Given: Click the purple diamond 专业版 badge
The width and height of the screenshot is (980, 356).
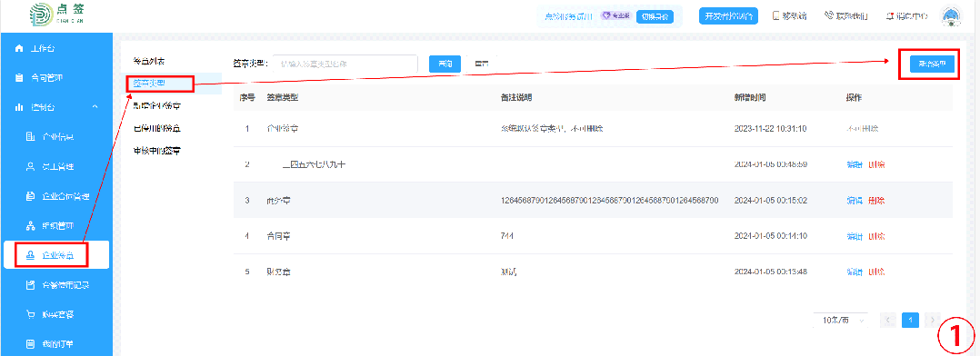Looking at the screenshot, I should tap(615, 16).
